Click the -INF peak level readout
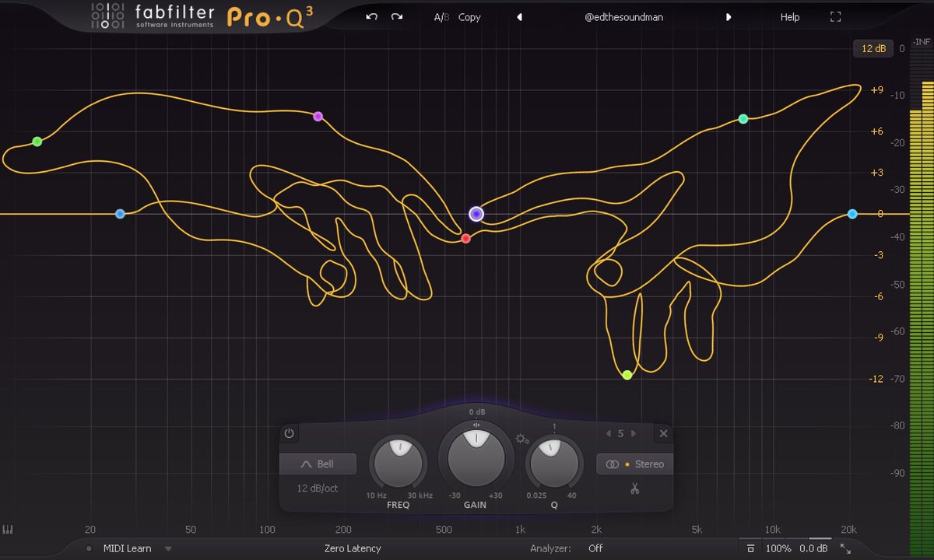This screenshot has width=934, height=560. pyautogui.click(x=922, y=41)
